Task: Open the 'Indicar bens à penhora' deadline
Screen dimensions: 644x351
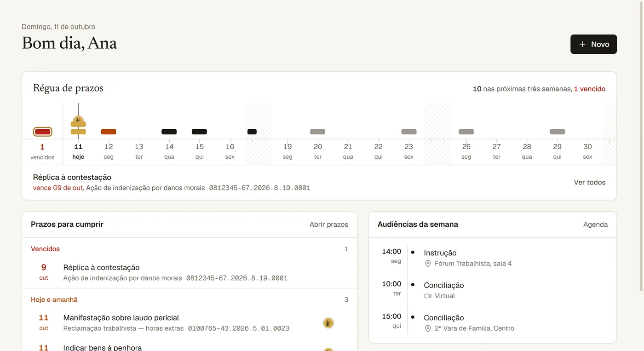Action: pos(190,346)
